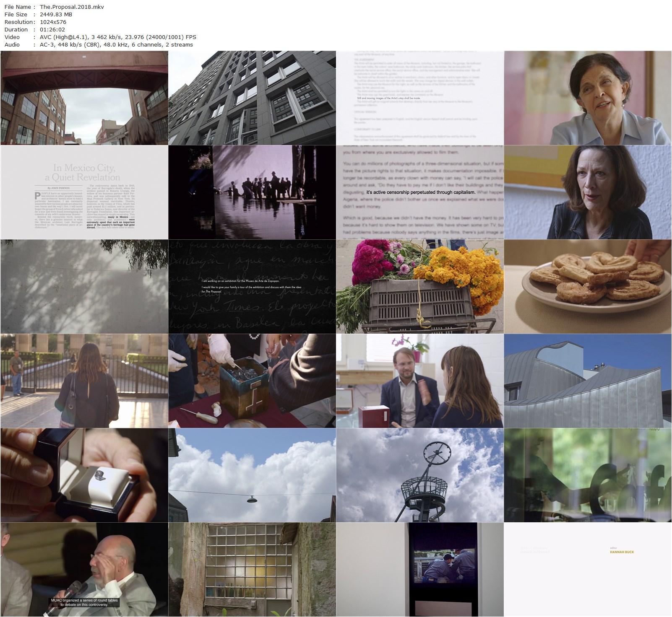Screen dimensions: 672x617
Task: Open the gray office building facade thumbnail
Action: pos(252,98)
